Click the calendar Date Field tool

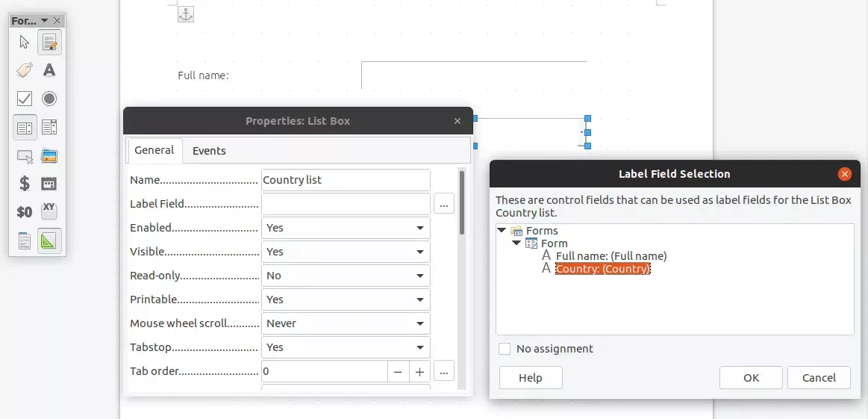point(49,184)
